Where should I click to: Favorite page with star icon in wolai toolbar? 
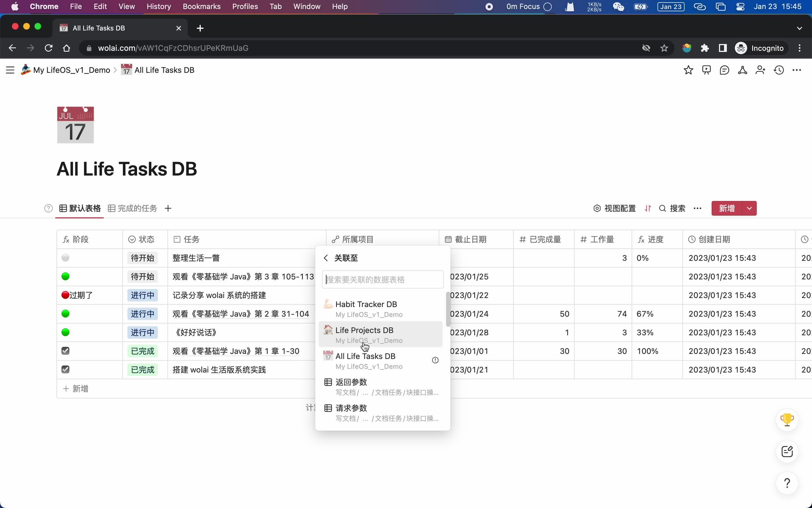(x=688, y=70)
